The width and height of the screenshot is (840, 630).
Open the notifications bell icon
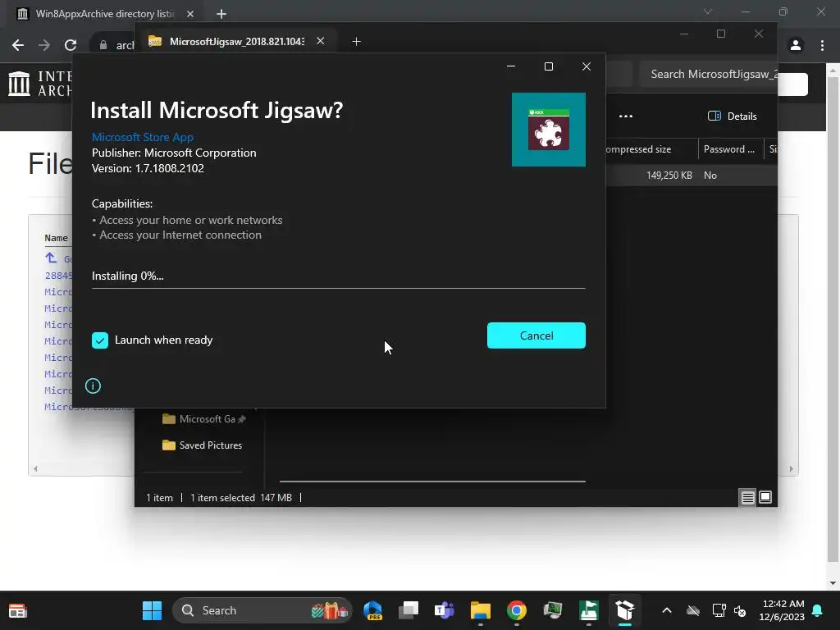click(817, 610)
